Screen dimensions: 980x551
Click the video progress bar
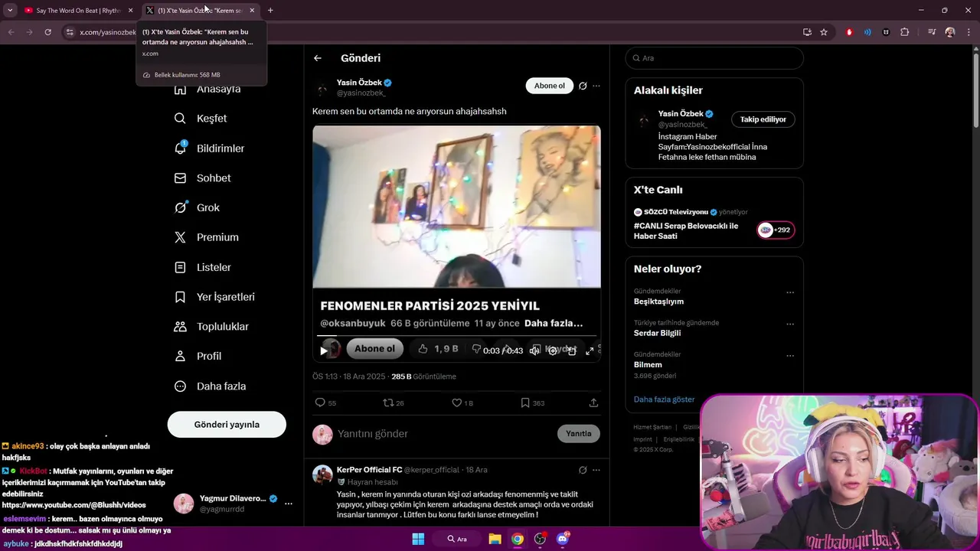[456, 336]
